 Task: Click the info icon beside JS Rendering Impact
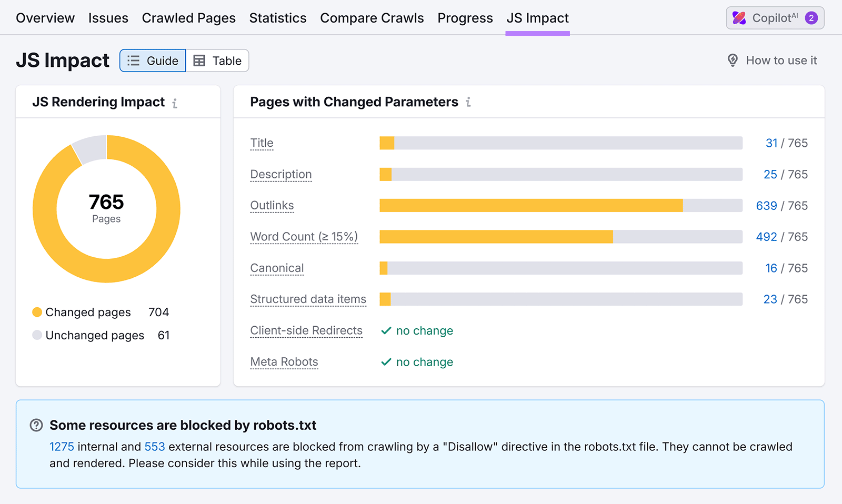coord(174,104)
